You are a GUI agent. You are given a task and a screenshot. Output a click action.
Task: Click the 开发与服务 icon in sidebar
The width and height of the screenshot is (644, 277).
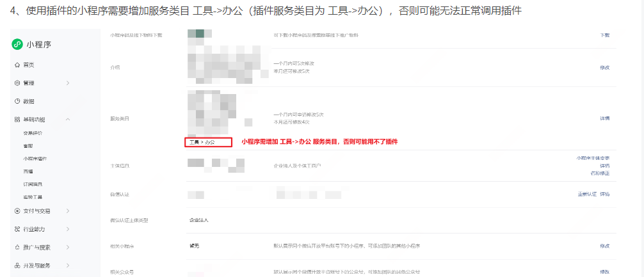tap(17, 265)
